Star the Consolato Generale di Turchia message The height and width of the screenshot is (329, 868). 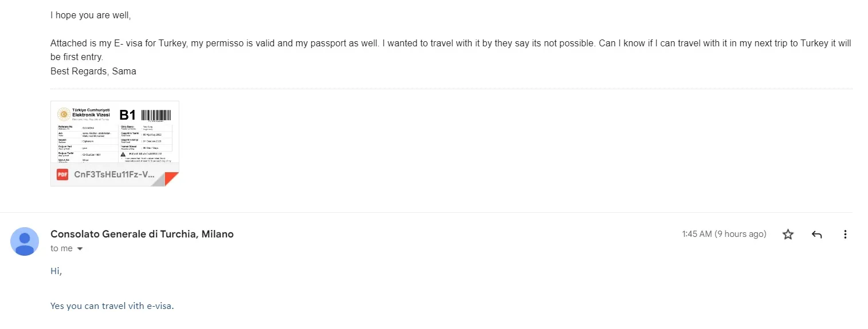tap(788, 235)
